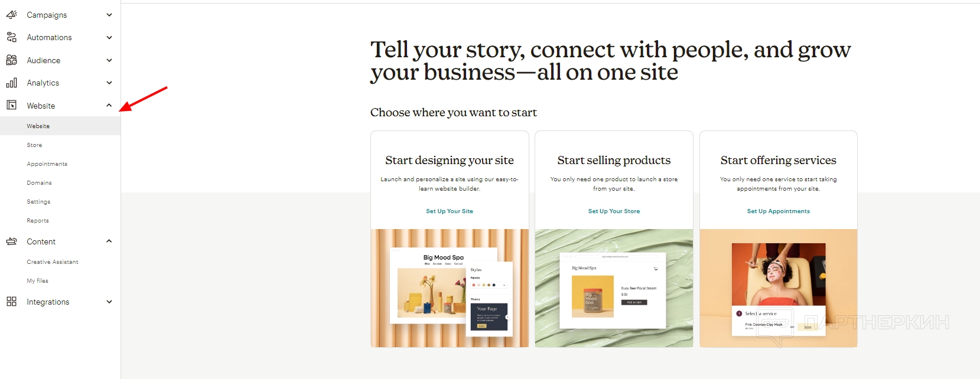Open Creative Assistant under Content

pos(52,262)
